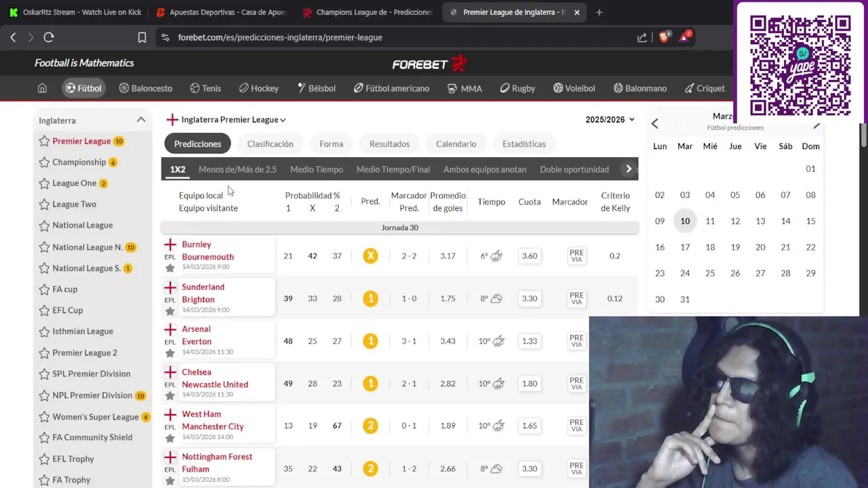Select Medio Tiempo predictions
868x488 pixels.
pos(317,169)
